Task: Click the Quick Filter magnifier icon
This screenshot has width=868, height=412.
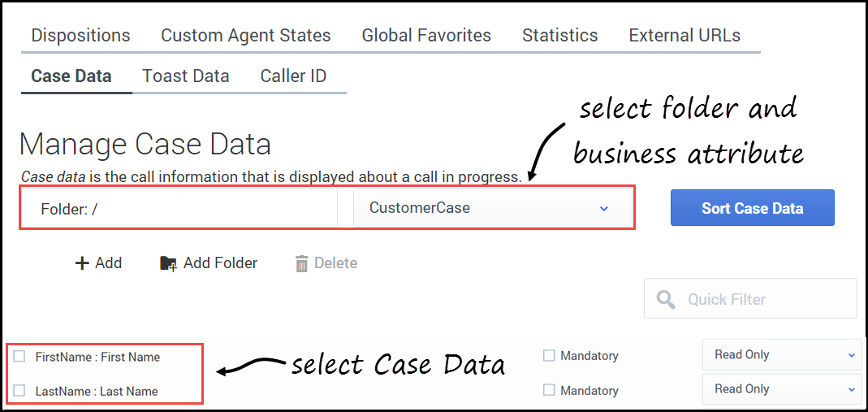Action: click(666, 299)
